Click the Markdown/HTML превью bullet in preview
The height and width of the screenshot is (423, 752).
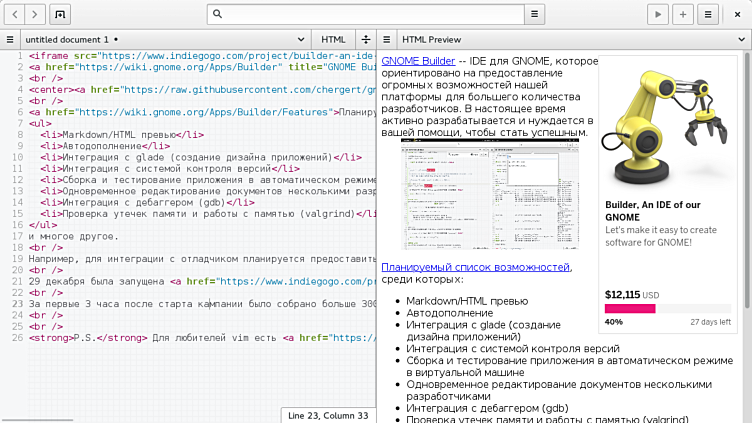coord(467,301)
